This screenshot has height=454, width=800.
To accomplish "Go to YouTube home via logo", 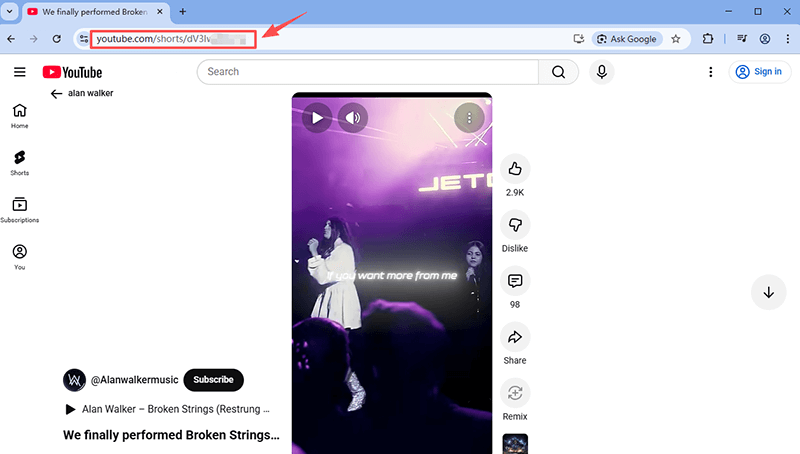I will click(72, 72).
